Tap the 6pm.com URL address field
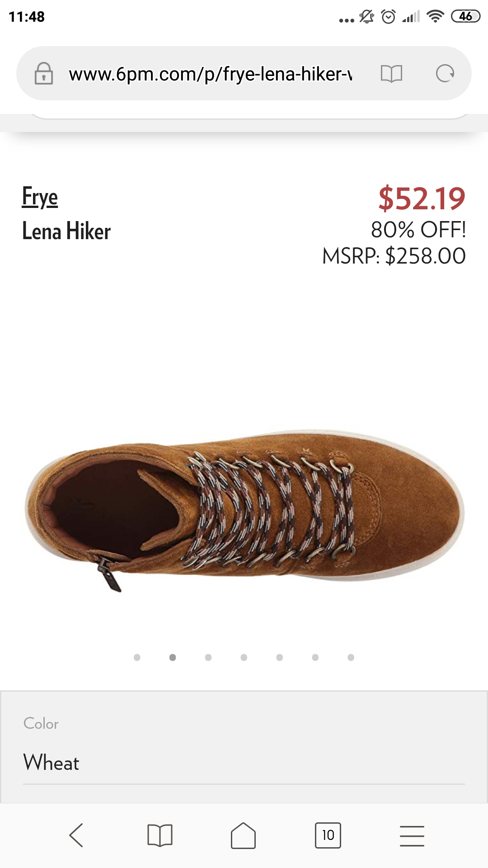 point(210,74)
